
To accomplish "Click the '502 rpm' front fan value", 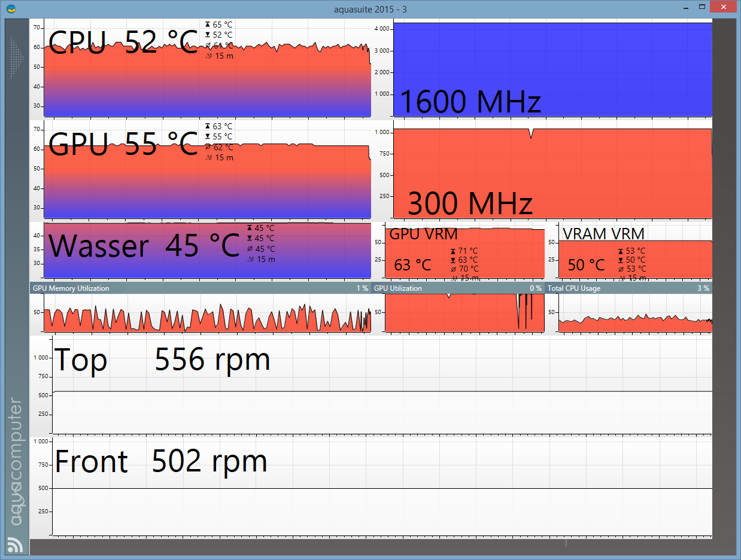I will click(x=209, y=461).
